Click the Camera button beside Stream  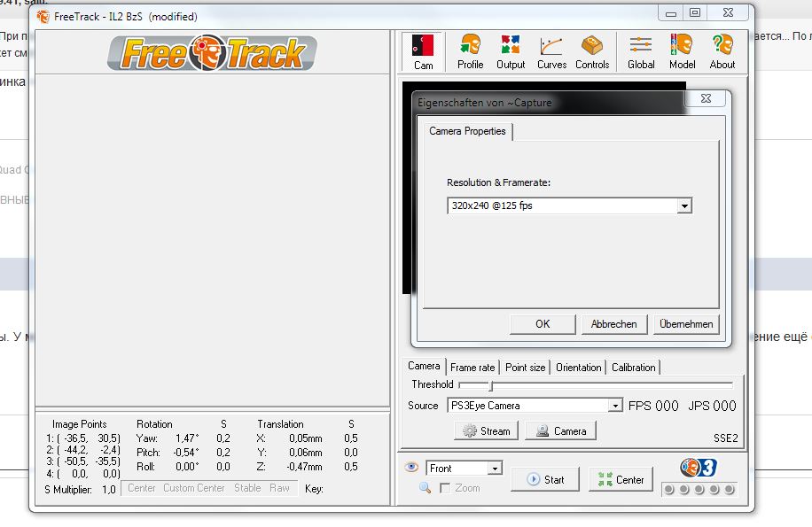coord(561,430)
